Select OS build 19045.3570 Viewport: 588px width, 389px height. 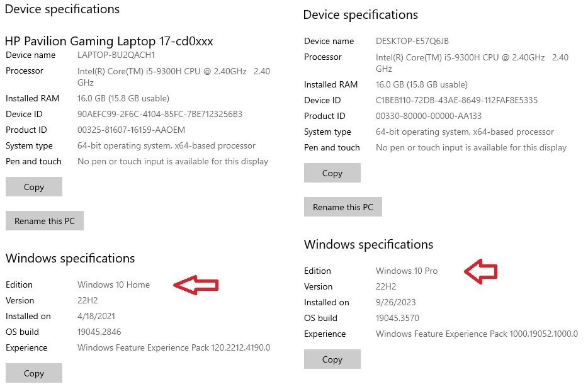tap(397, 318)
